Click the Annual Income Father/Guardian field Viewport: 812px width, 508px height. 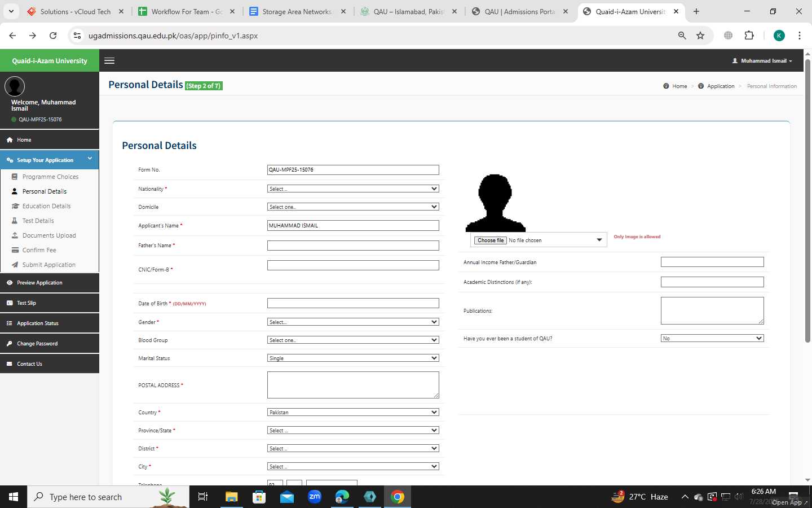tap(712, 262)
